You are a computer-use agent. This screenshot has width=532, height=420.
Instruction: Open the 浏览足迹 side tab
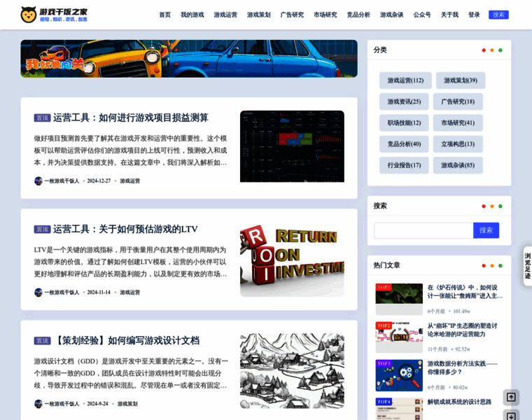click(527, 266)
